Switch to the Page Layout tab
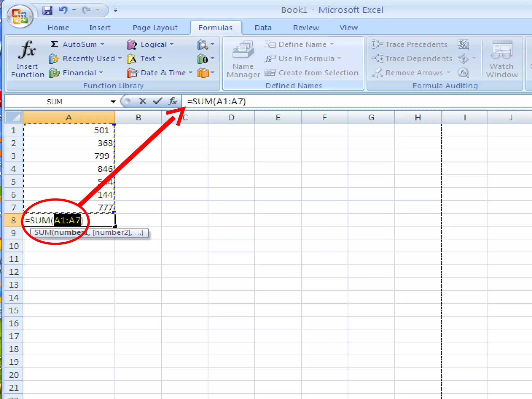The image size is (532, 399). coord(155,28)
